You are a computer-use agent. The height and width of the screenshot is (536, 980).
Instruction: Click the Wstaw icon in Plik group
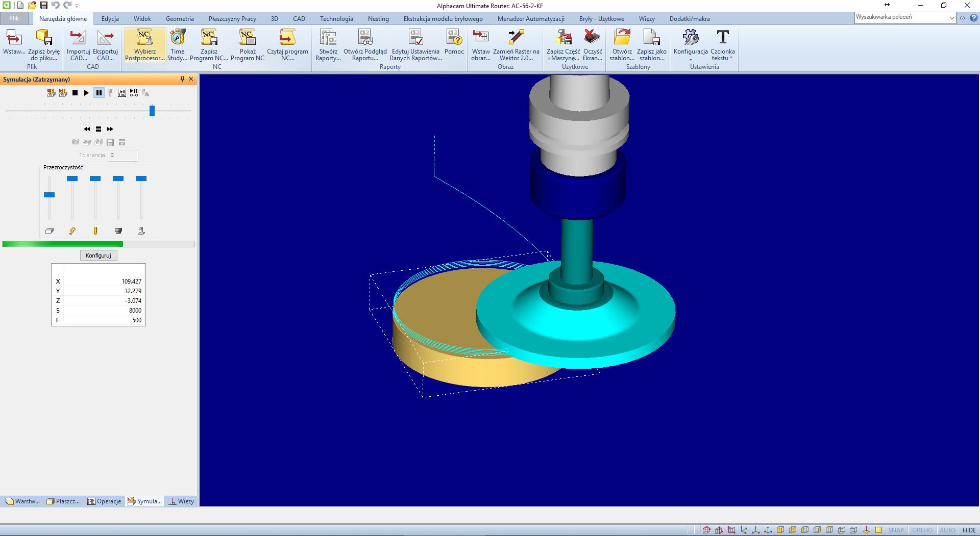(x=14, y=42)
